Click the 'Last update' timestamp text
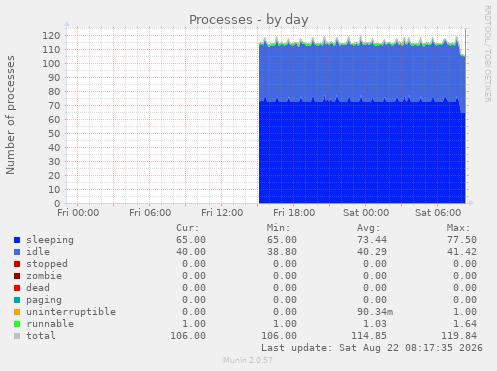Viewport: 497px width, 371px height. [372, 348]
